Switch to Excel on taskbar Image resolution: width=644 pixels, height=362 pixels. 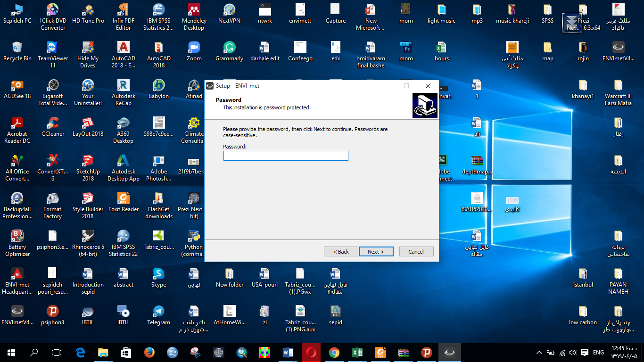(x=357, y=352)
